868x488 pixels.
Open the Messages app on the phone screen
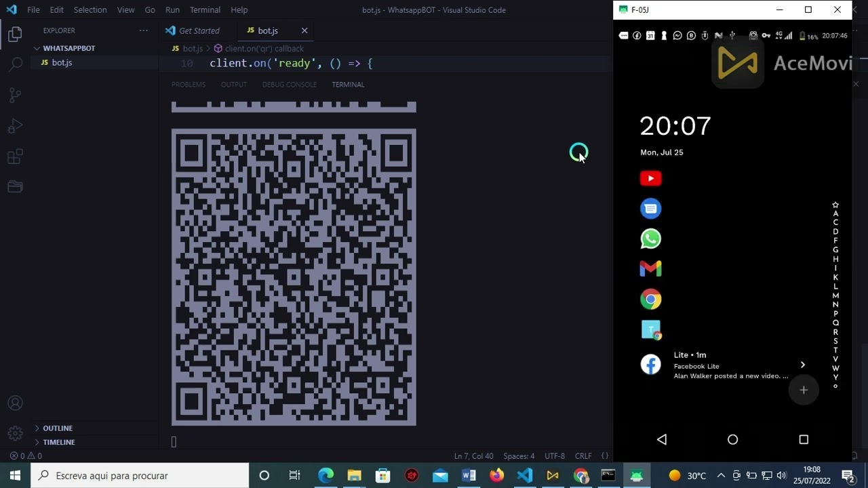pyautogui.click(x=650, y=209)
